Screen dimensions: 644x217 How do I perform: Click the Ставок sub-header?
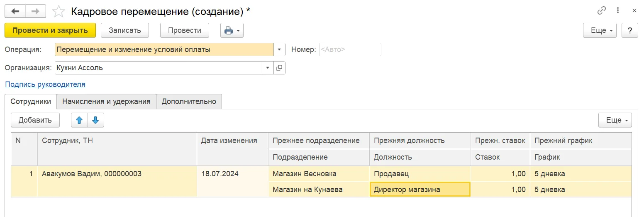coord(500,157)
